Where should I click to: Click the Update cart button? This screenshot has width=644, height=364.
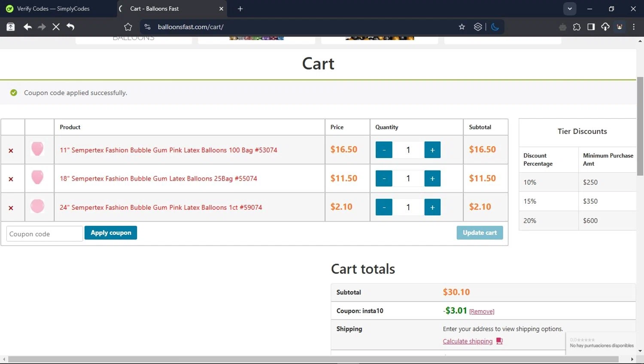(x=480, y=232)
